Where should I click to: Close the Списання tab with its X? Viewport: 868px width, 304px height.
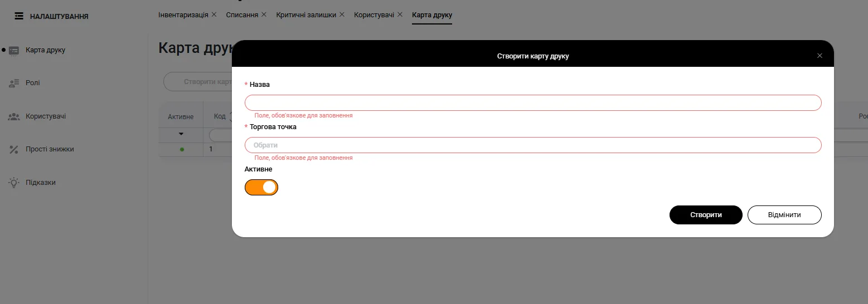tap(264, 14)
